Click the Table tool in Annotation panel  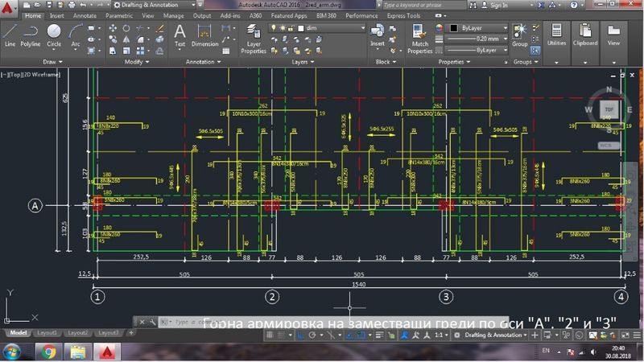pyautogui.click(x=226, y=51)
